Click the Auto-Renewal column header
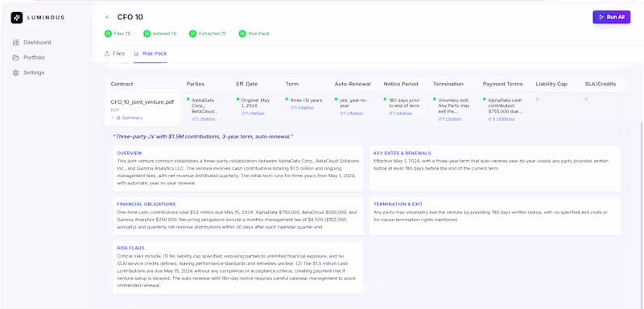This screenshot has height=309, width=644. [353, 84]
